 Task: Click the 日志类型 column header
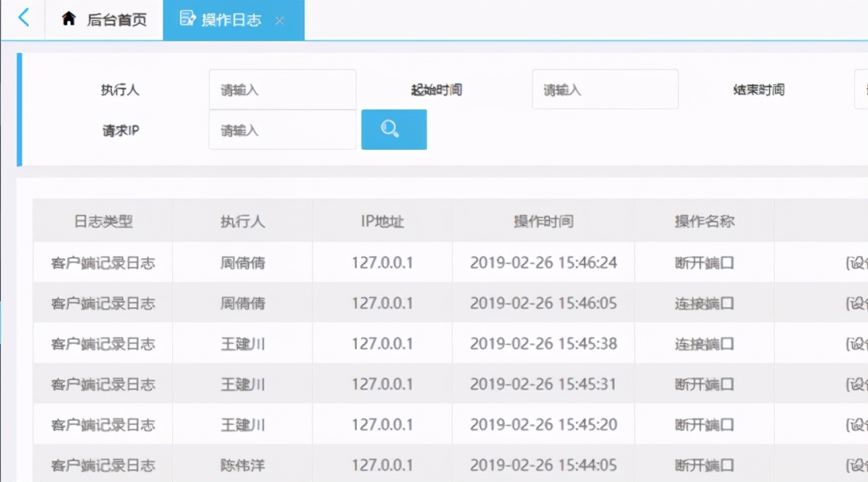point(102,221)
